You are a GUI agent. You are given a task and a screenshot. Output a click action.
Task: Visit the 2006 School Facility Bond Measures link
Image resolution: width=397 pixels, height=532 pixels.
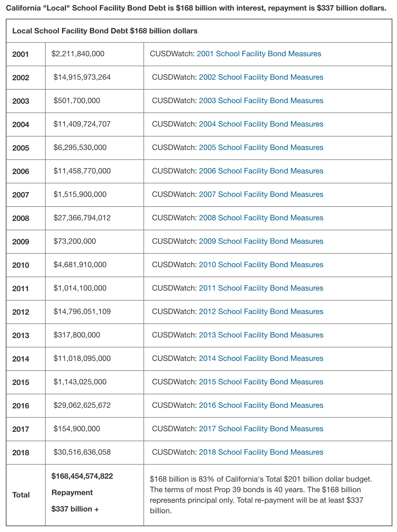261,171
